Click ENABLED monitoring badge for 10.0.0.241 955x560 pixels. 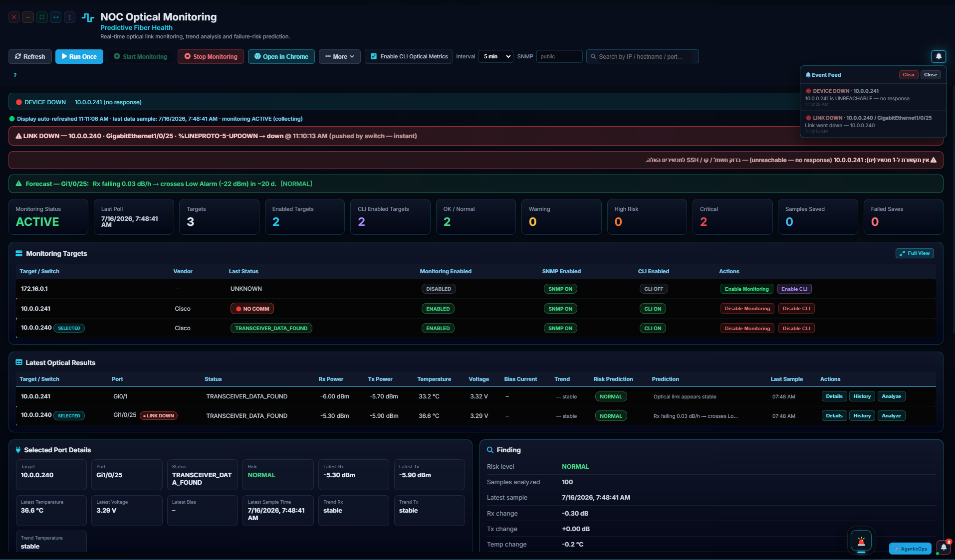click(438, 309)
